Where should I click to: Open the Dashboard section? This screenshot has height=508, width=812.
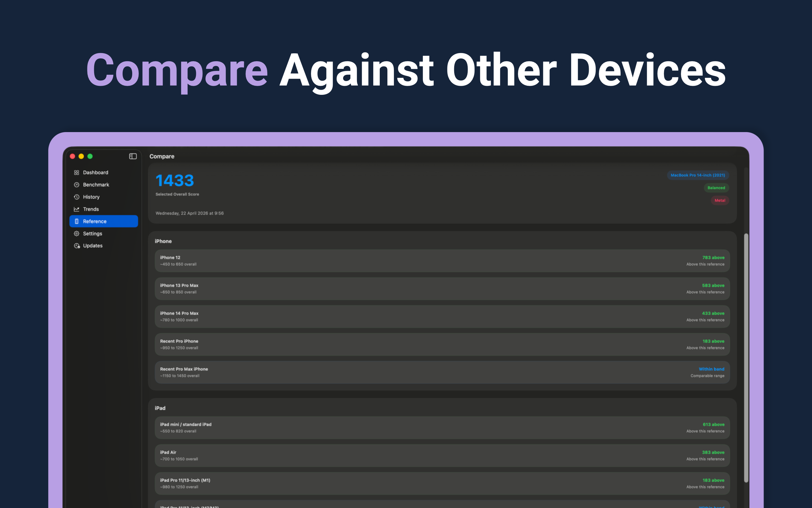tap(104, 172)
